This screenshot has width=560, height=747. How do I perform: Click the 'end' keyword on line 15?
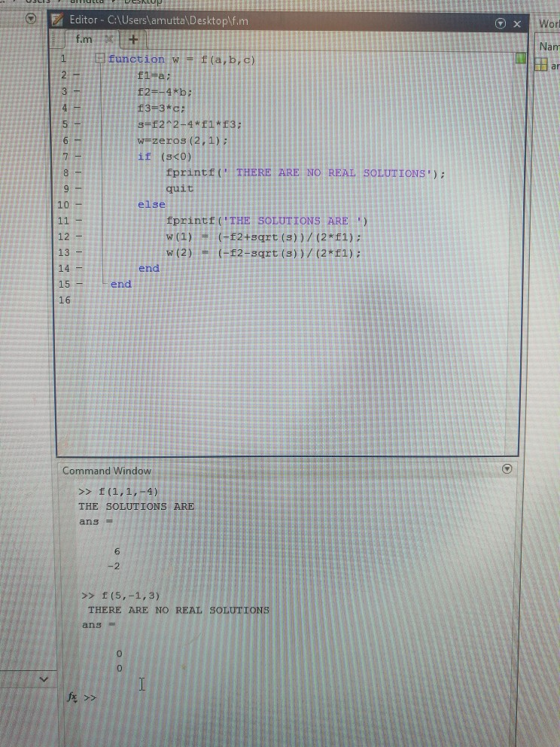pos(121,284)
